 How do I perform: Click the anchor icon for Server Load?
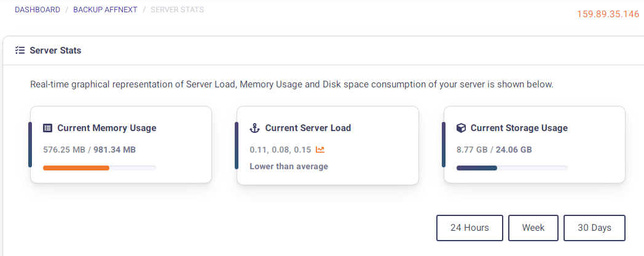(254, 128)
